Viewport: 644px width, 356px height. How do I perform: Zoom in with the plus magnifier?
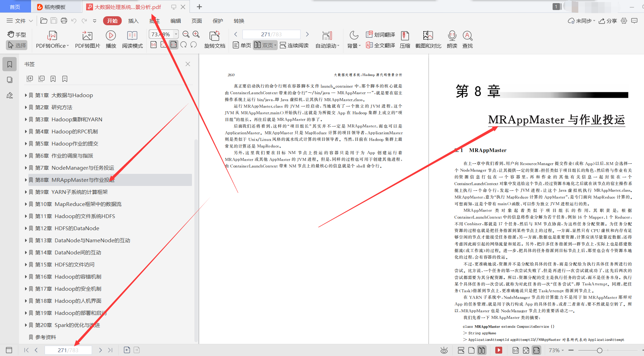click(x=196, y=34)
